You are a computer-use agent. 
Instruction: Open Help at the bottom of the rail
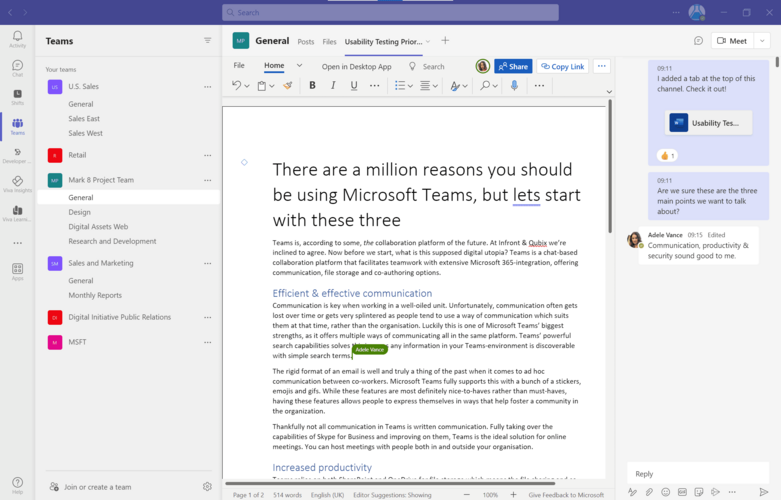(17, 485)
